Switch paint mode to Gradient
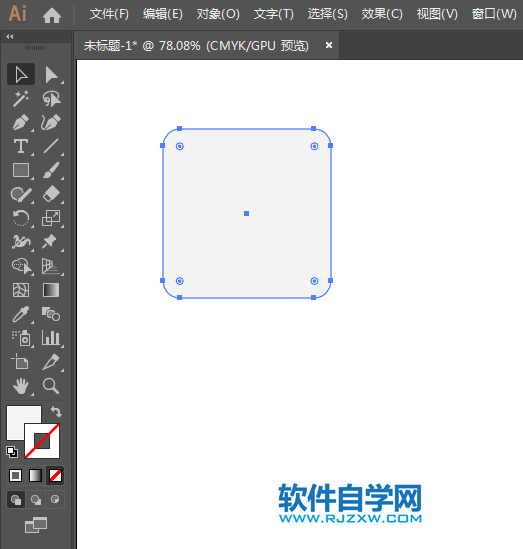The width and height of the screenshot is (523, 549). click(x=35, y=475)
